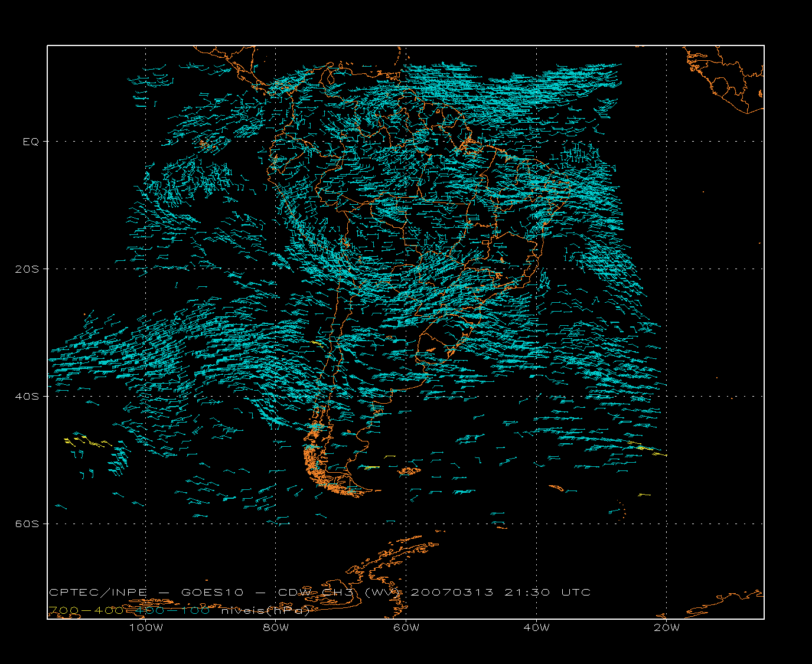Click the 20S latitude label

(x=27, y=269)
